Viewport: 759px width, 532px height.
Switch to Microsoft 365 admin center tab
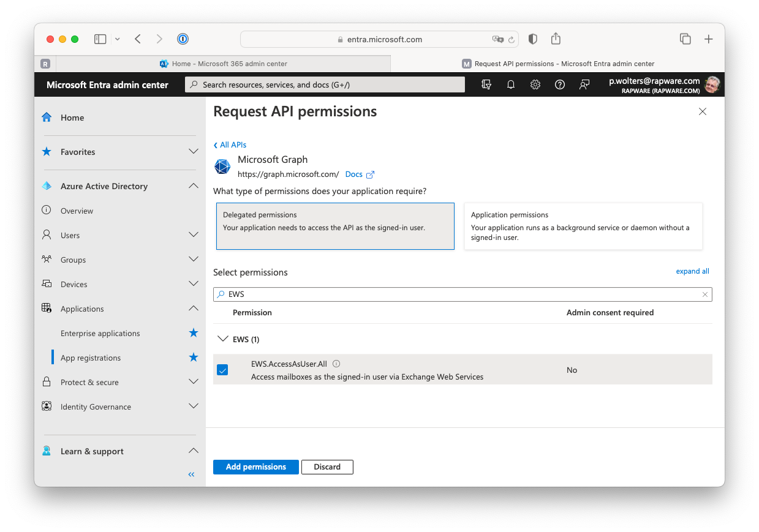tap(223, 64)
